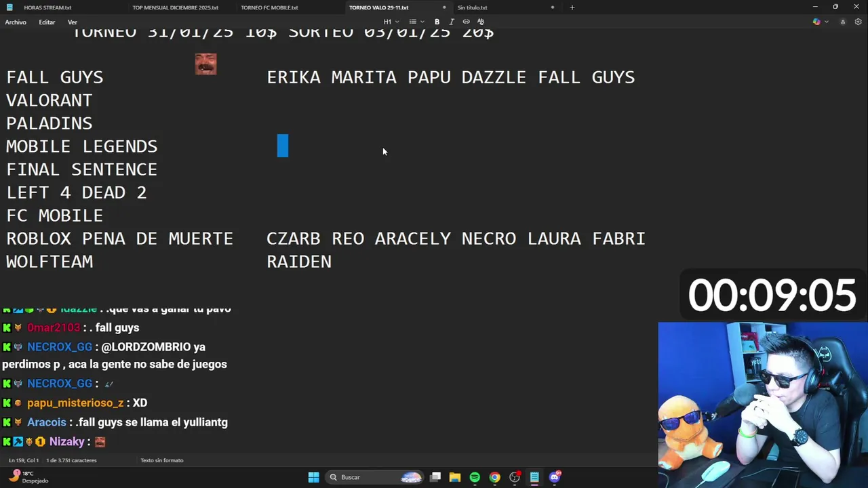The image size is (868, 488).
Task: Open the Editar menu
Action: [47, 22]
